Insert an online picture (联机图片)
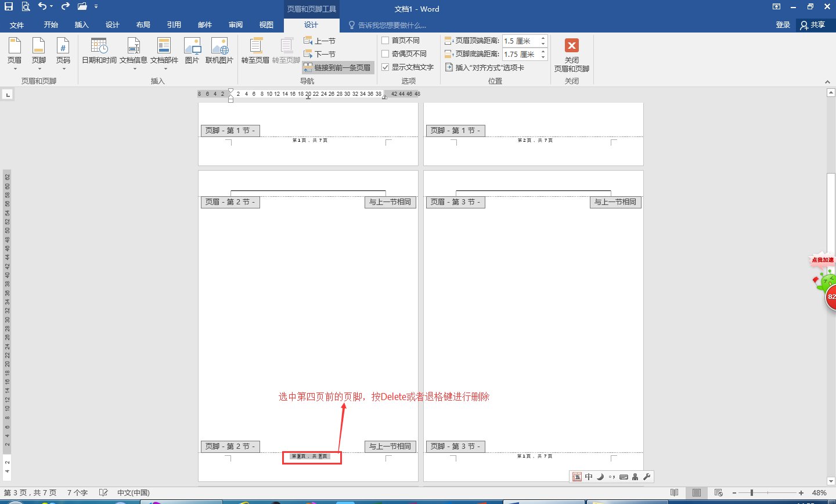 point(219,52)
